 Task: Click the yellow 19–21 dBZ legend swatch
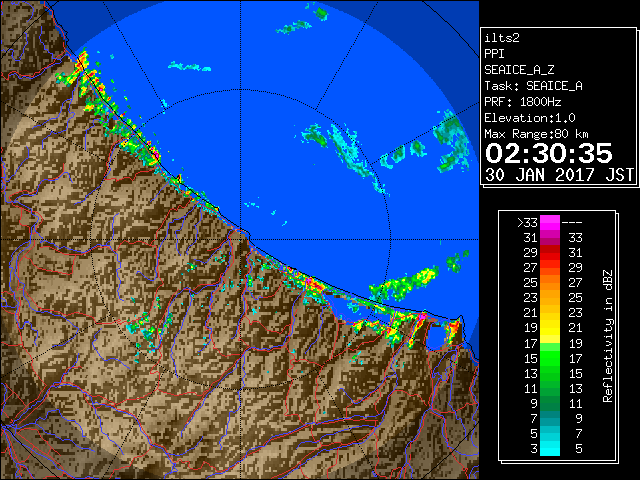pyautogui.click(x=550, y=328)
